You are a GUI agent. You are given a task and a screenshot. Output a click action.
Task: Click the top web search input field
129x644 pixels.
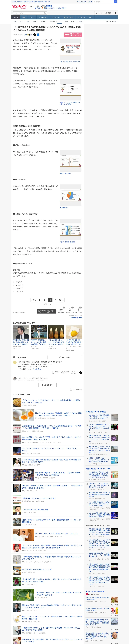(103, 2)
